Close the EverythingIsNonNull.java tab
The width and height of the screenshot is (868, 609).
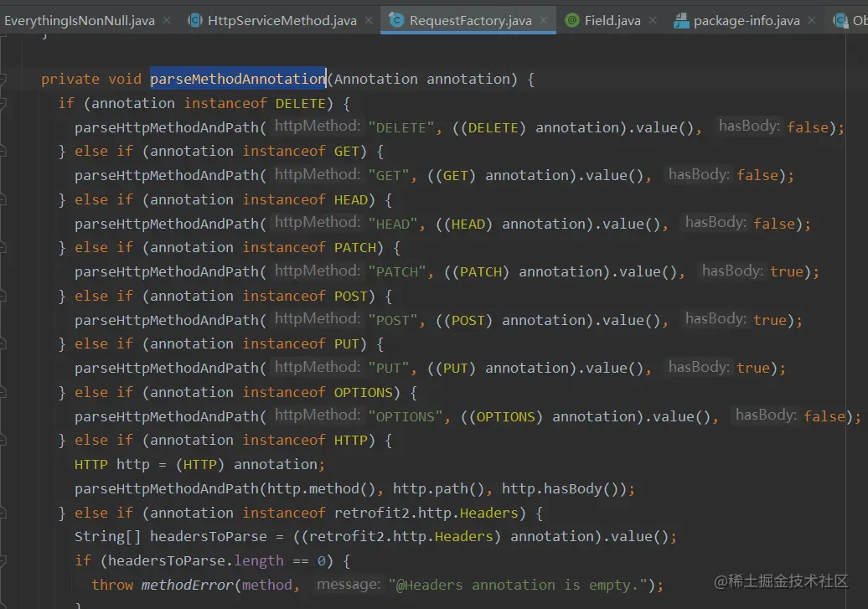coord(167,20)
